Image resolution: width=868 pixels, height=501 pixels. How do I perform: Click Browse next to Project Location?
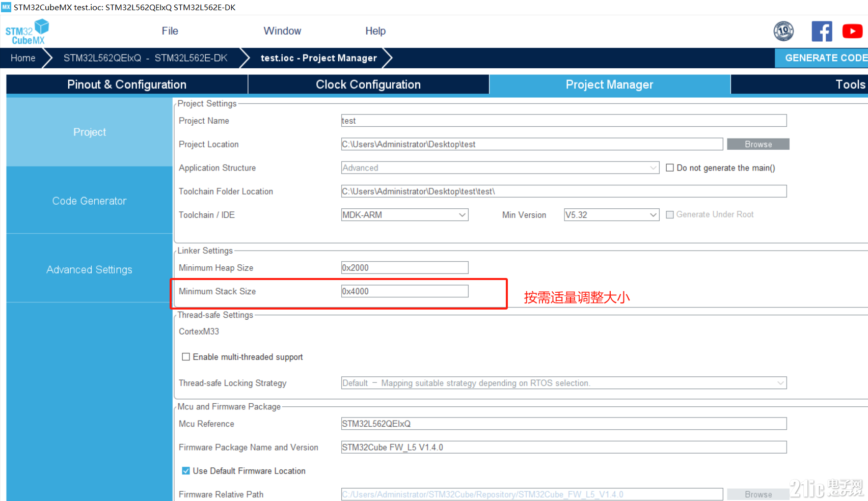tap(758, 144)
